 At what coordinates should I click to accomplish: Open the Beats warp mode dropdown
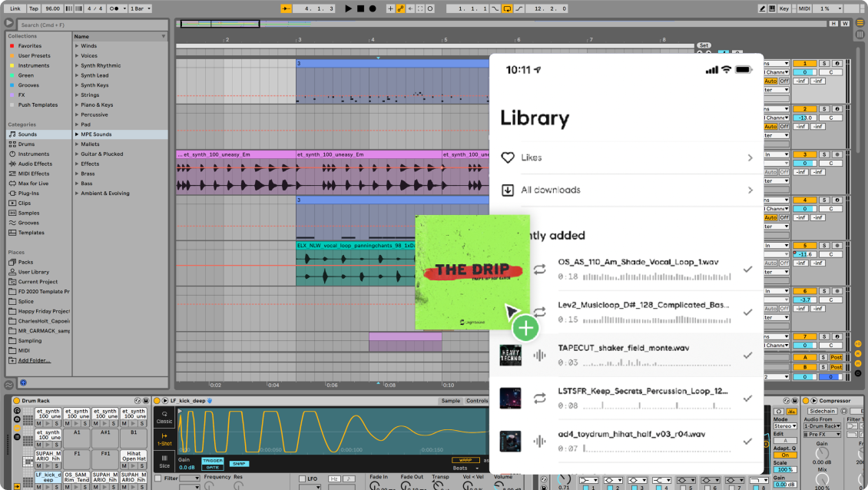coord(466,468)
